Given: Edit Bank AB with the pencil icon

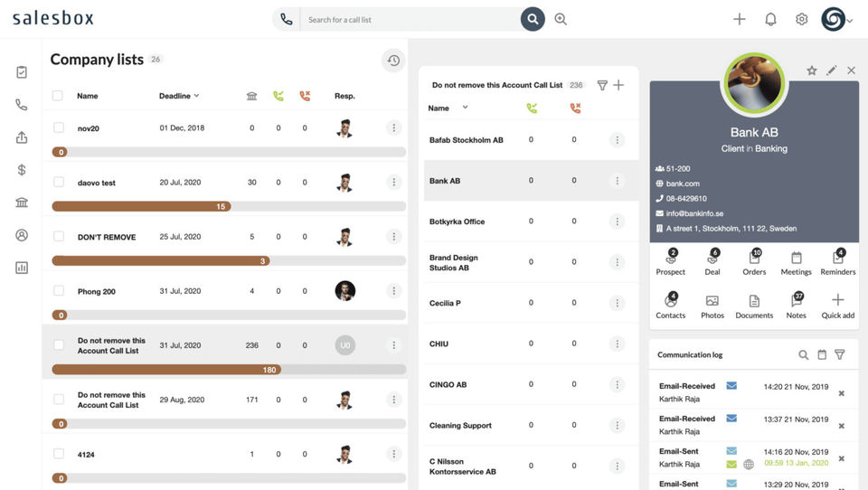Looking at the screenshot, I should tap(832, 71).
